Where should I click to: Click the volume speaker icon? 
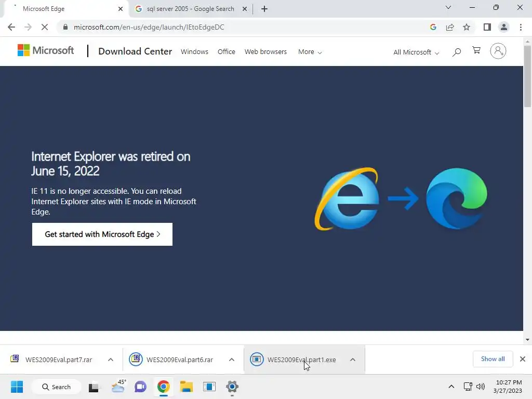(481, 387)
